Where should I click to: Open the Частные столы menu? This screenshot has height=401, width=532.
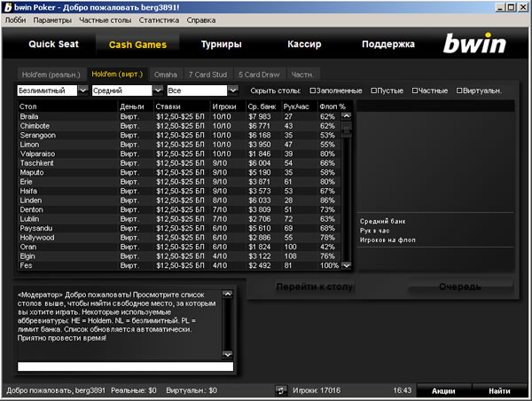106,20
